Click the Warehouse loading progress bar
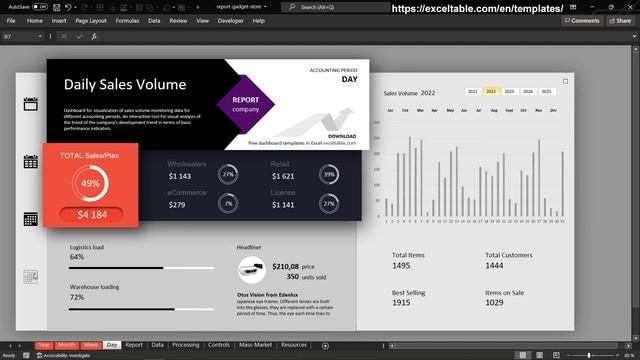 click(141, 309)
